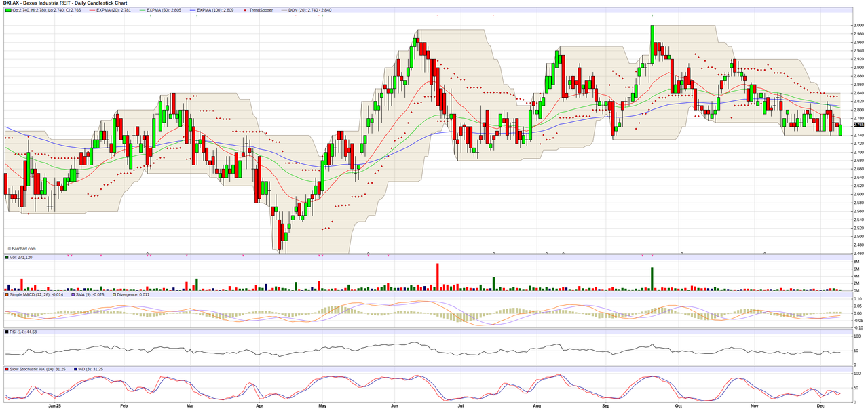The image size is (868, 417).
Task: Click the red EXPMA (20) legend line
Action: click(x=90, y=10)
